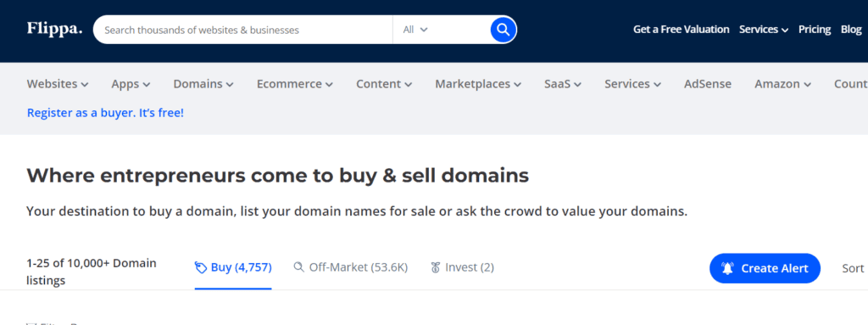Image resolution: width=868 pixels, height=325 pixels.
Task: Expand the Websites category menu
Action: point(58,84)
